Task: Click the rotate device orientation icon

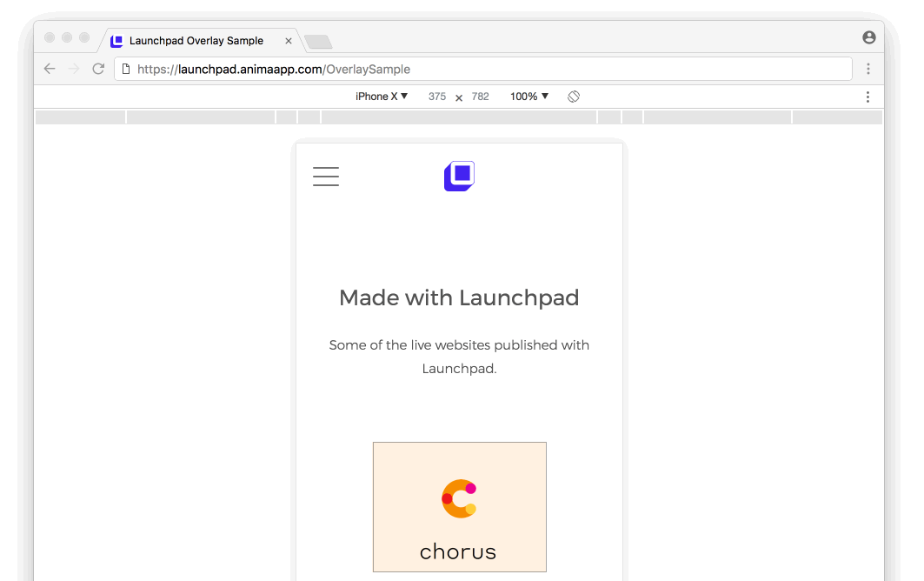Action: click(x=574, y=97)
